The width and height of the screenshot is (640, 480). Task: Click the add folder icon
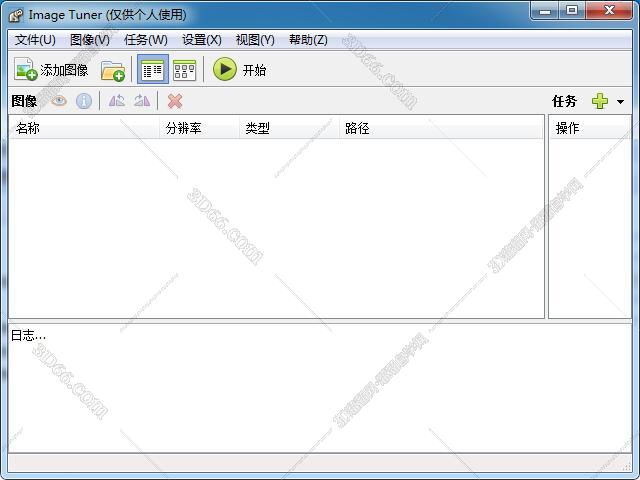pyautogui.click(x=113, y=71)
